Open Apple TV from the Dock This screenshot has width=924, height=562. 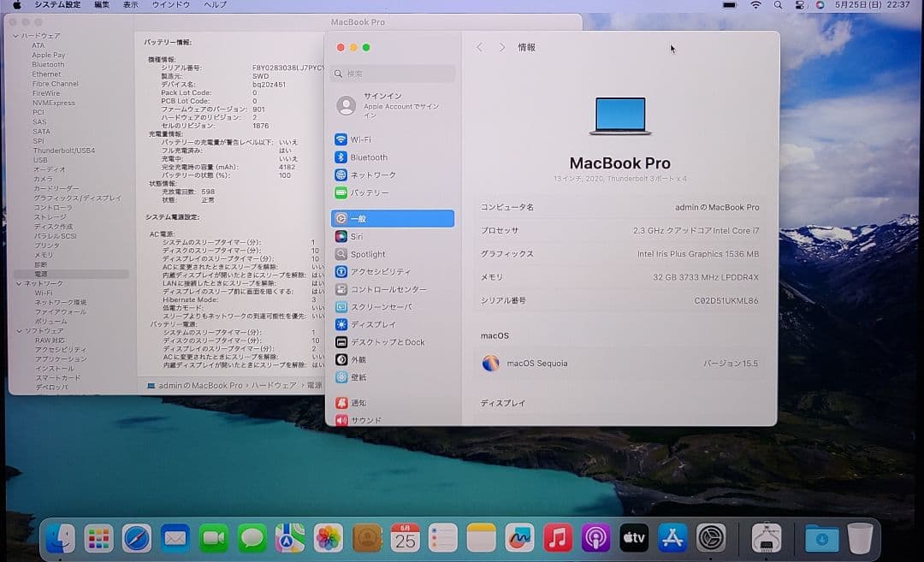pos(634,538)
